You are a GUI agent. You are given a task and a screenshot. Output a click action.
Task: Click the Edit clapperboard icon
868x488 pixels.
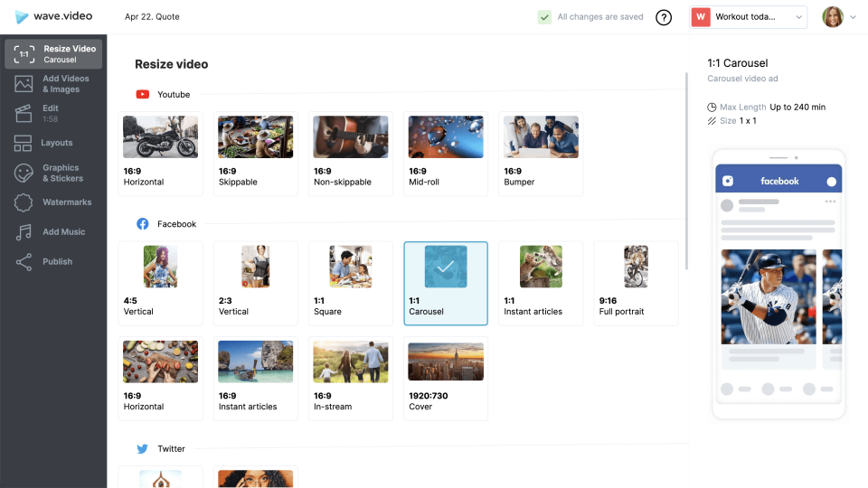tap(24, 114)
